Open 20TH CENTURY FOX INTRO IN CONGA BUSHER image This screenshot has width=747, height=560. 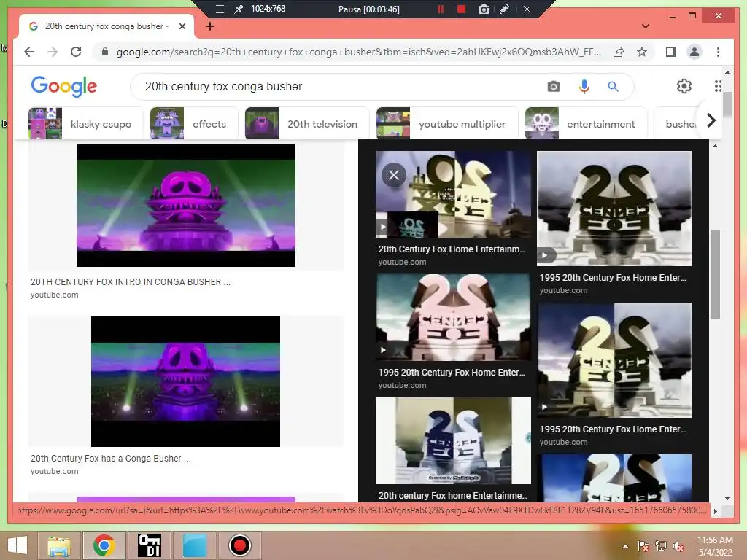click(x=186, y=205)
